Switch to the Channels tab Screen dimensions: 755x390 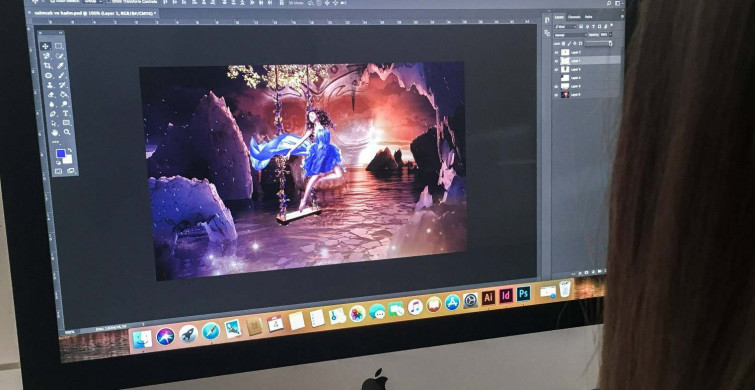point(574,17)
